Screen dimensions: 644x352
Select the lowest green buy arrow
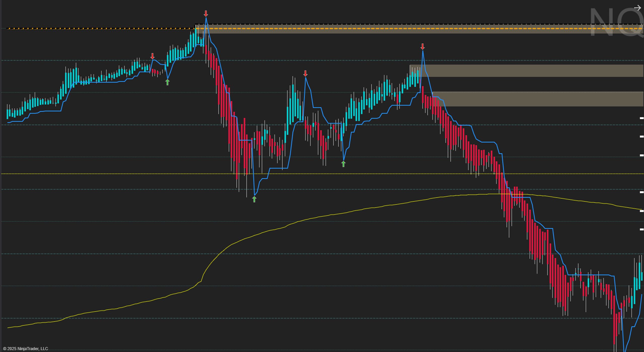[254, 199]
